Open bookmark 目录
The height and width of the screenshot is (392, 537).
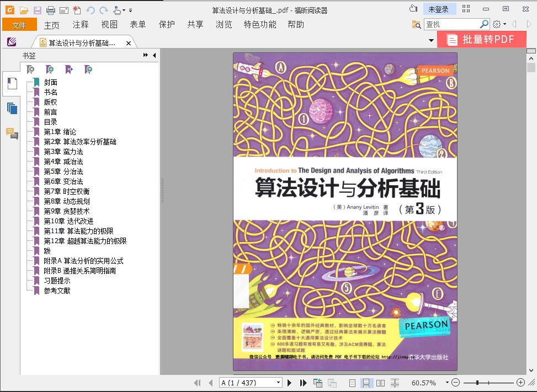point(50,122)
